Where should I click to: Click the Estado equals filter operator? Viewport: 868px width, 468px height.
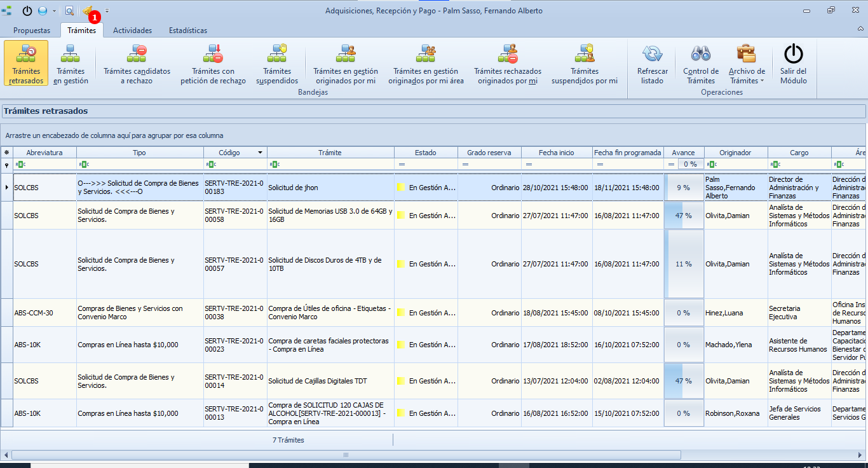coord(402,164)
